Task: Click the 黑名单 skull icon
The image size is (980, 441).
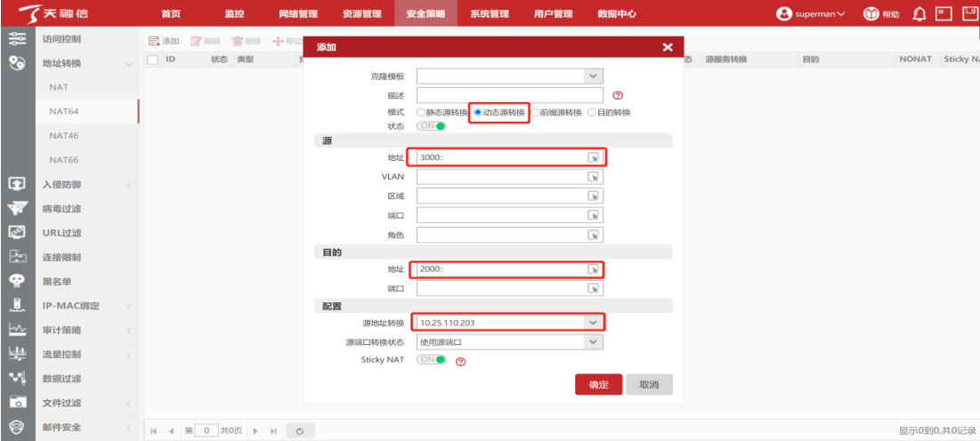Action: point(18,281)
